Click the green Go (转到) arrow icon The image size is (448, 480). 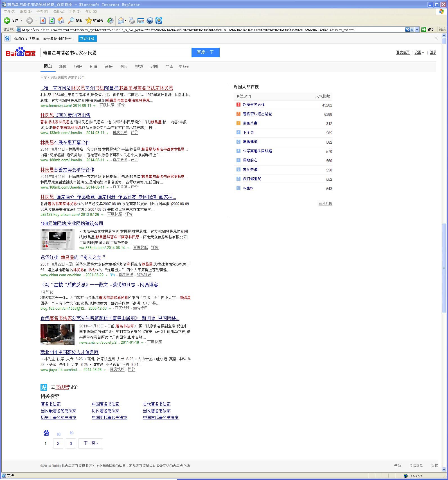coord(424,30)
